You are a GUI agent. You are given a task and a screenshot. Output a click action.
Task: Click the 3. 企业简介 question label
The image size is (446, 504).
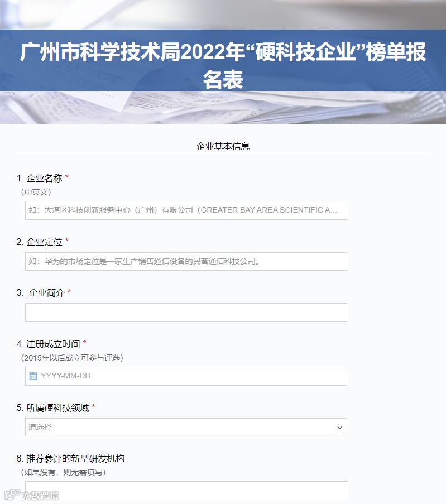click(x=44, y=292)
